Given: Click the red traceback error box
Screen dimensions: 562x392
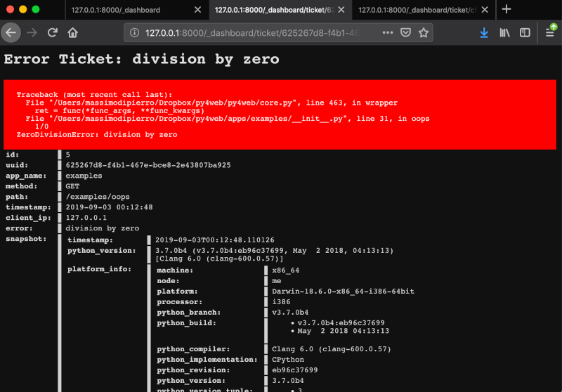Looking at the screenshot, I should pos(280,115).
